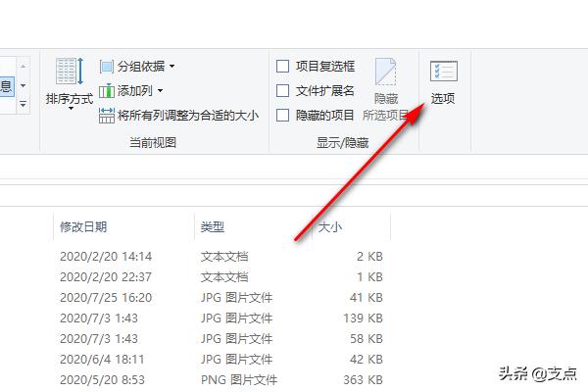This screenshot has width=588, height=392.
Task: Click the 2 KB size cell
Action: (x=369, y=257)
